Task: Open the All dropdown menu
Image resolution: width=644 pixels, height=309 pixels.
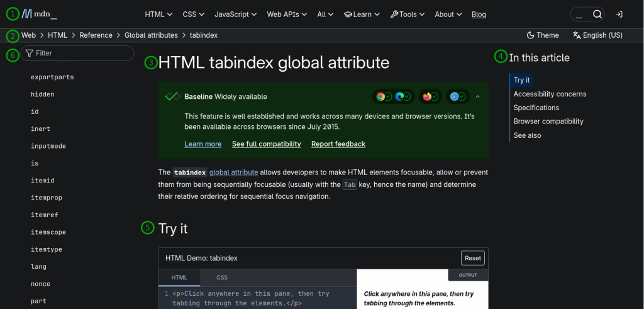Action: point(325,14)
